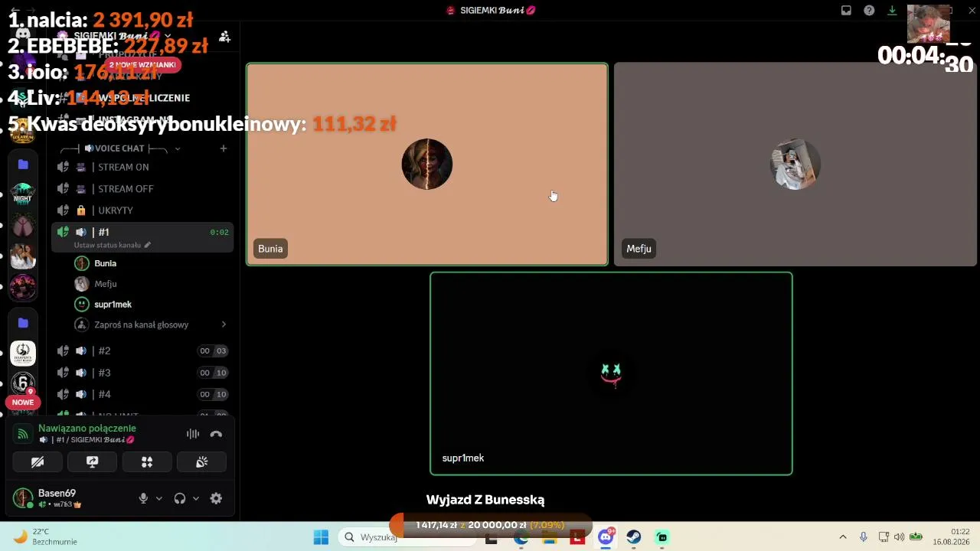Open the weather widget showing 22°C
The height and width of the screenshot is (551, 980).
coord(47,536)
